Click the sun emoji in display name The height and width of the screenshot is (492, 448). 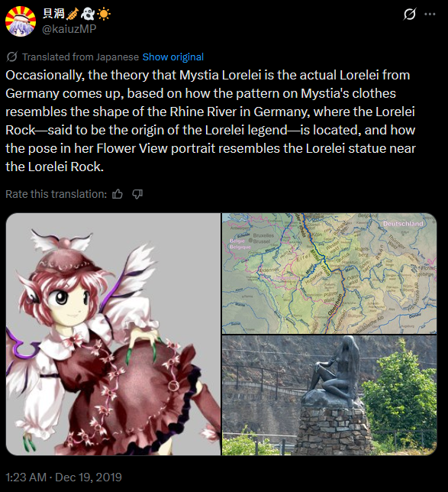tap(104, 14)
